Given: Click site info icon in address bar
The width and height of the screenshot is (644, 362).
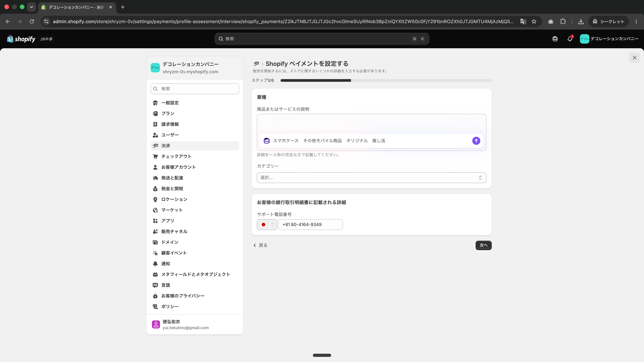Looking at the screenshot, I should 46,21.
